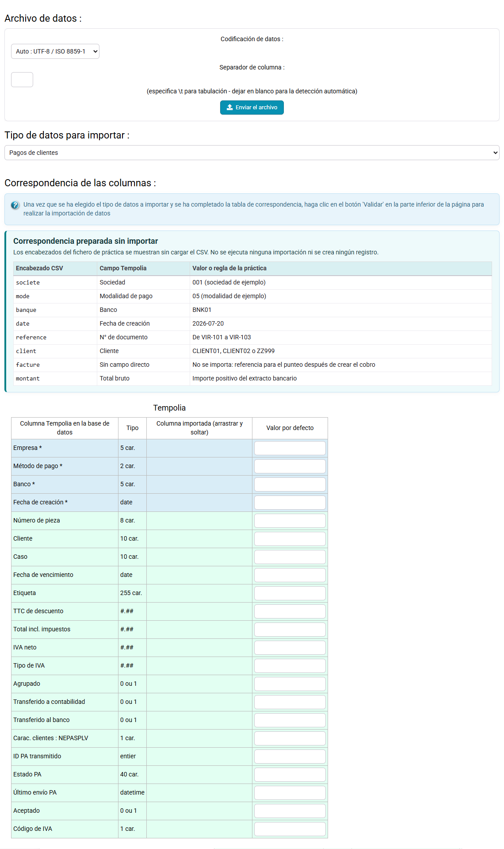Click default value field for Fecha de vencimiento
This screenshot has height=849, width=504.
[x=290, y=575]
